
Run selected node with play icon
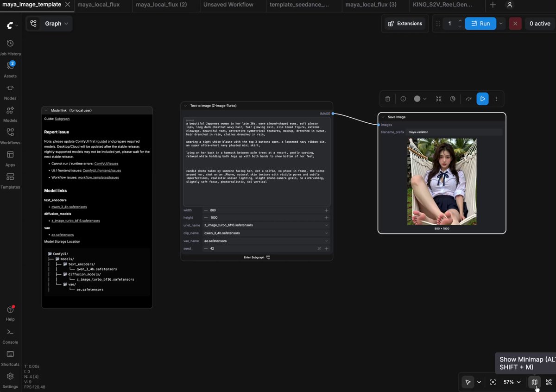(x=482, y=99)
